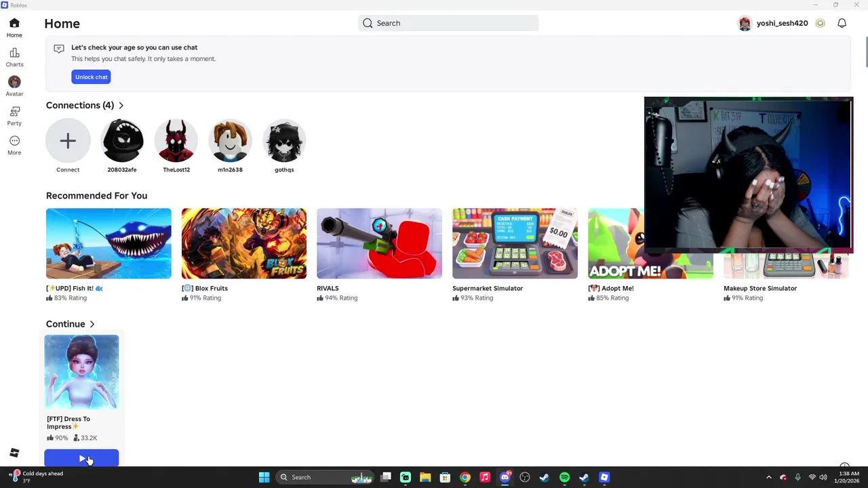
Task: Open Microsoft Store on the taskbar
Action: pyautogui.click(x=445, y=477)
